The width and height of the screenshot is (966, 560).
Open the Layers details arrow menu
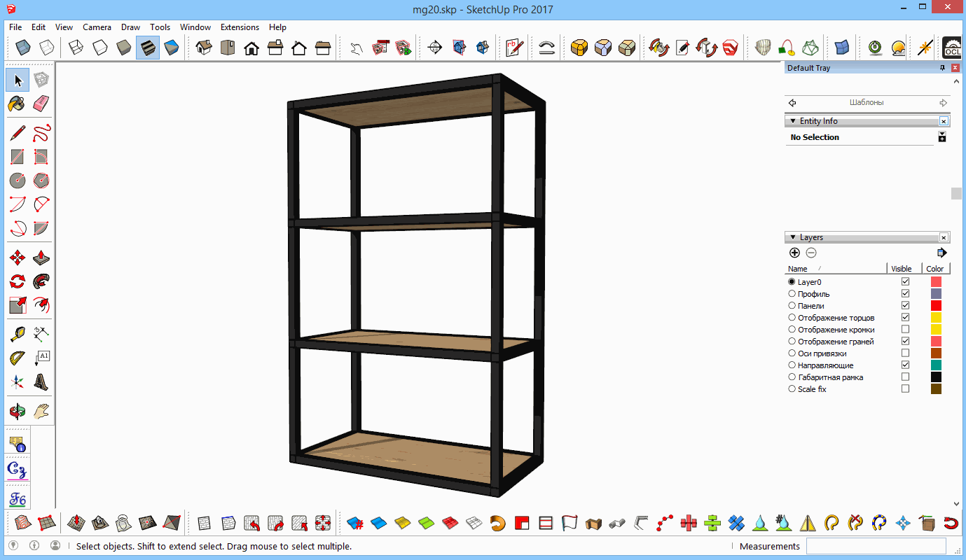[x=941, y=253]
